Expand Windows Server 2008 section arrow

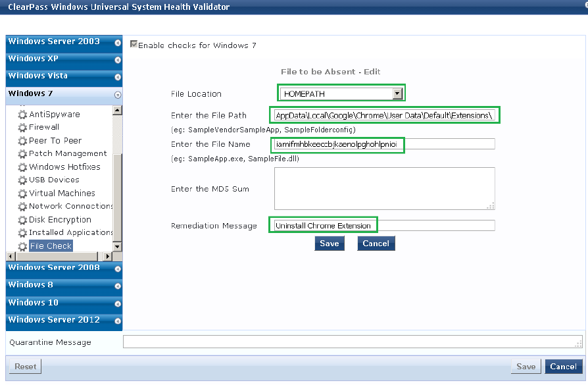click(118, 269)
